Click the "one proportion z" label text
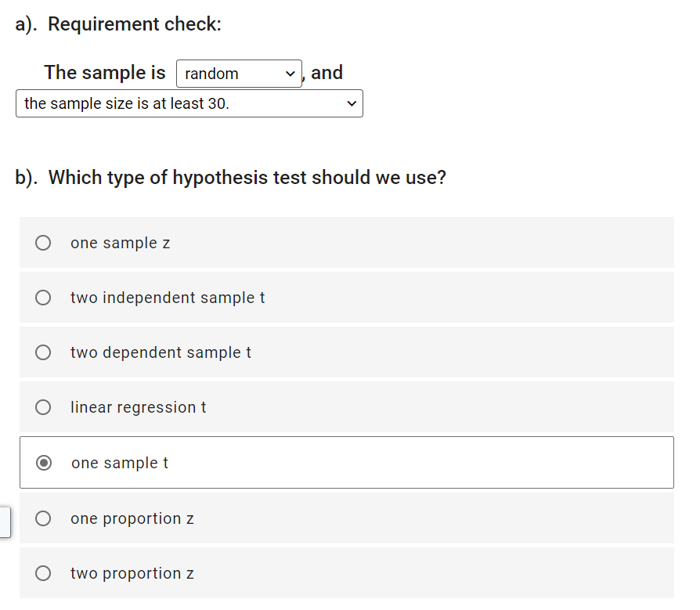The height and width of the screenshot is (610, 700). [x=132, y=518]
